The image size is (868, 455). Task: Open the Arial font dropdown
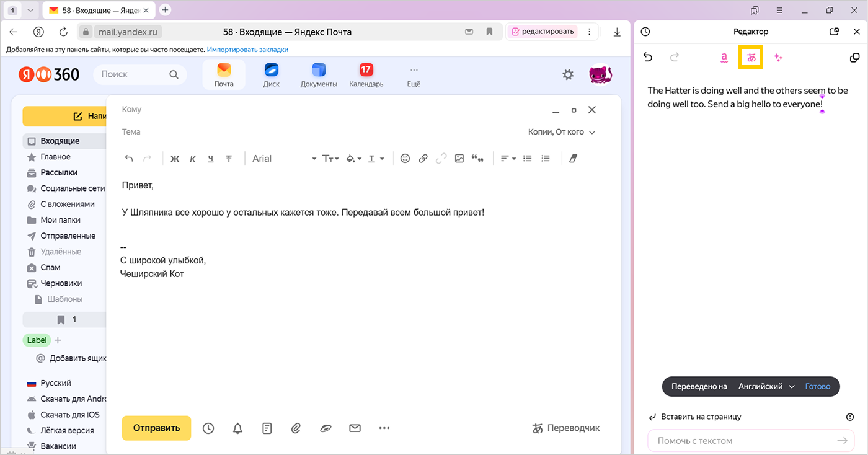(284, 159)
